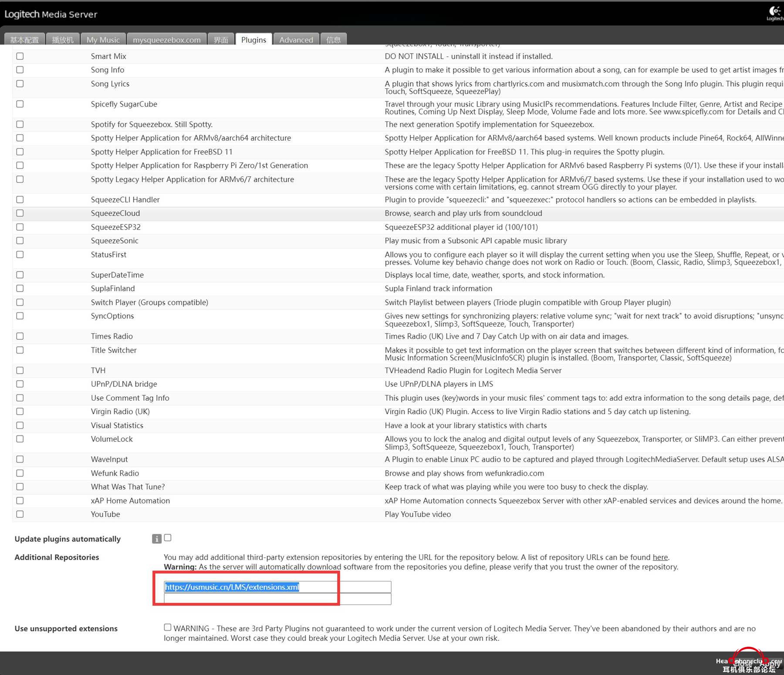
Task: Tick the WaveInput plugin checkbox
Action: (x=20, y=459)
